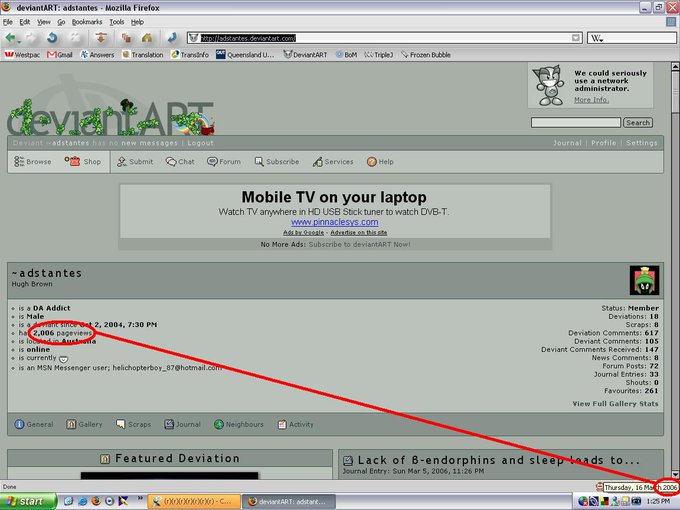This screenshot has height=510, width=680.
Task: Open the TransInfo bookmark
Action: tap(190, 55)
